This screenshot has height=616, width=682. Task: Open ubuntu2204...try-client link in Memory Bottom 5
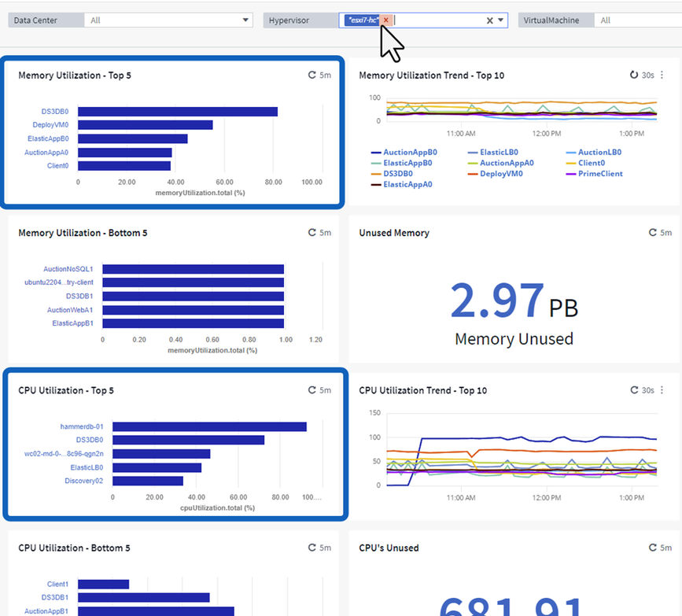click(59, 282)
